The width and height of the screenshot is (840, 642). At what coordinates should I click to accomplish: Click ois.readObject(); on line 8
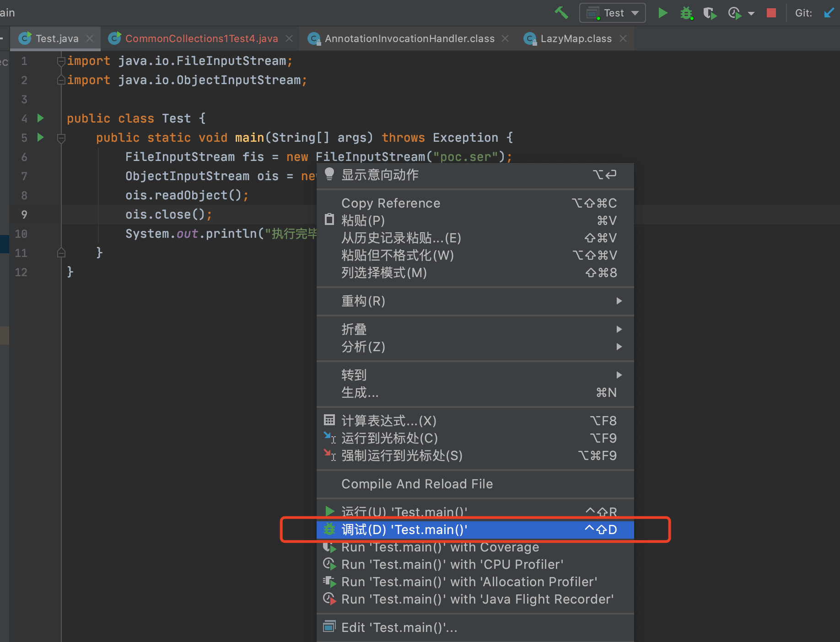pyautogui.click(x=187, y=195)
